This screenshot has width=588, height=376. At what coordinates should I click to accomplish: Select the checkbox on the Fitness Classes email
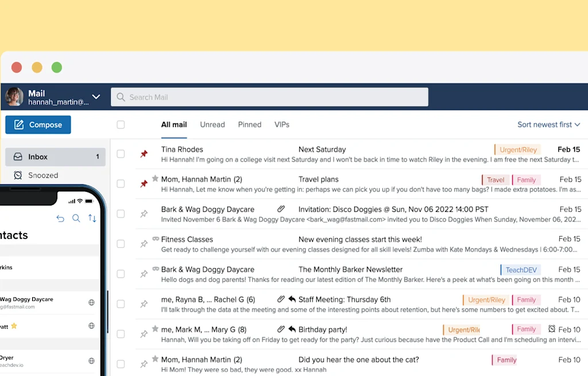coord(121,243)
